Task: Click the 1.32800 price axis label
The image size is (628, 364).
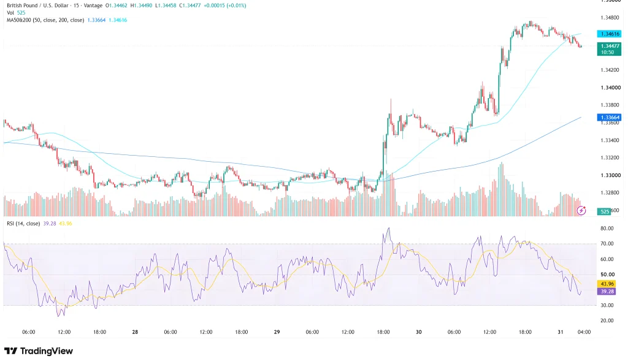Action: click(610, 192)
